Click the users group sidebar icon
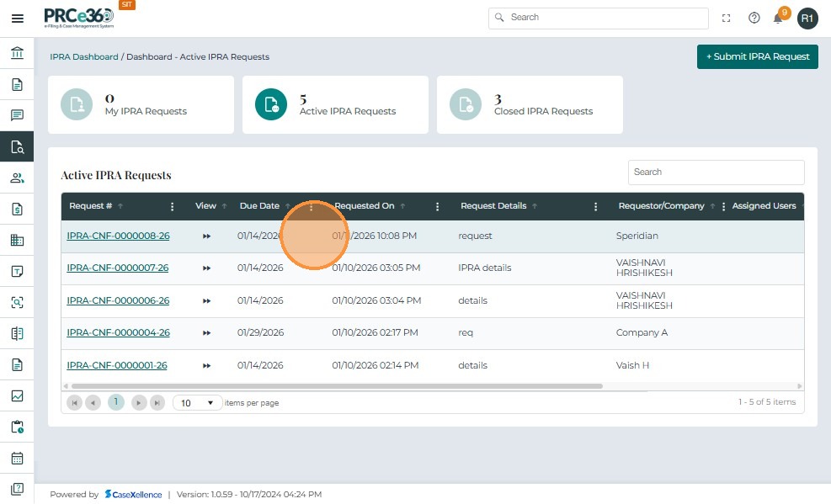Screen dimensions: 831x504 [x=17, y=178]
